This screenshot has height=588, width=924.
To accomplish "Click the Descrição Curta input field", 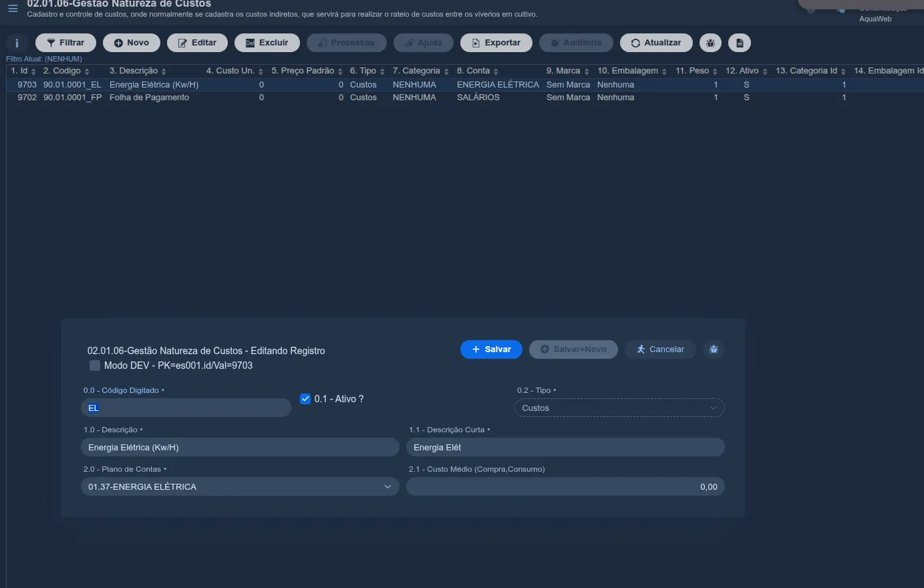I will tap(565, 447).
